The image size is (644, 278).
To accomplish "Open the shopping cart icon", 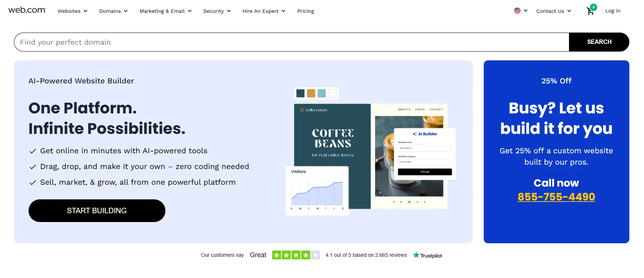I will coord(591,10).
